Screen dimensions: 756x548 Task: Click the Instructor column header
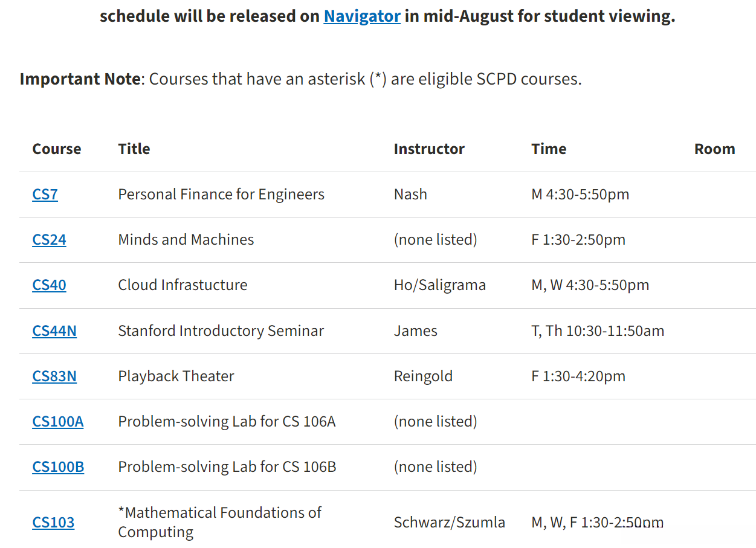click(429, 149)
